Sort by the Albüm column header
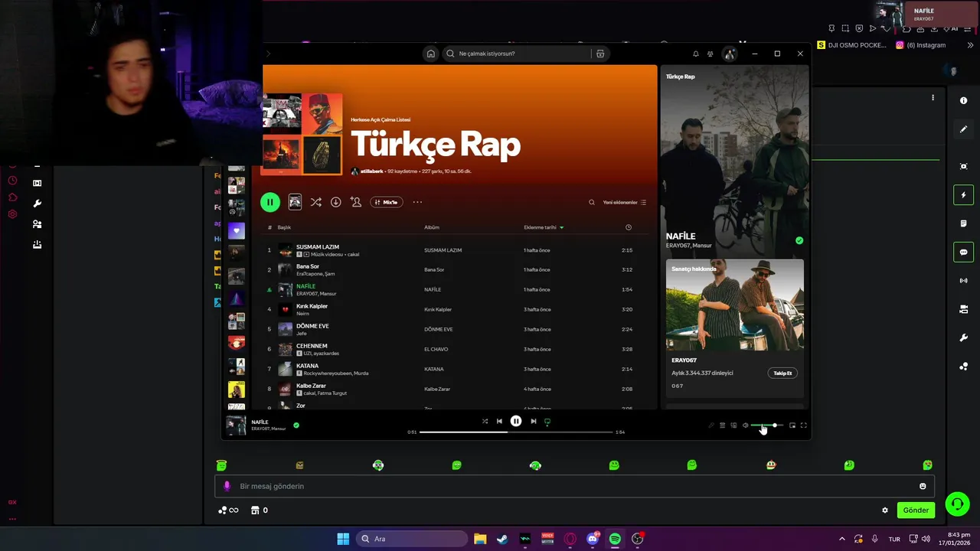This screenshot has height=551, width=980. coord(432,227)
